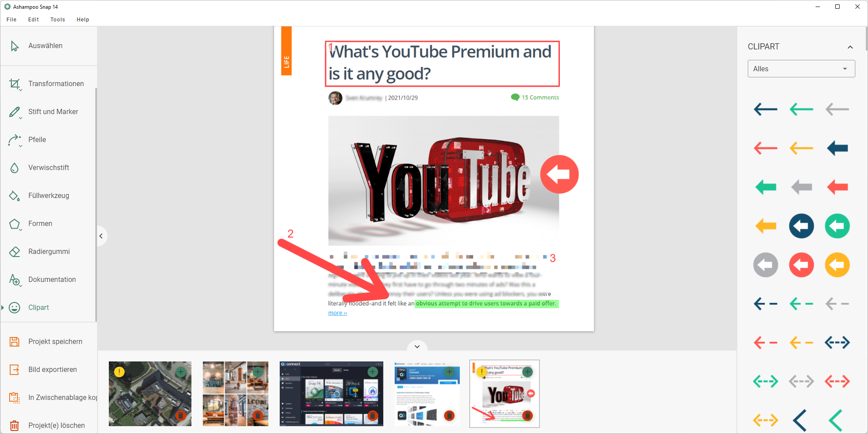
Task: Insert the thin gray left arrow clipart
Action: point(837,109)
